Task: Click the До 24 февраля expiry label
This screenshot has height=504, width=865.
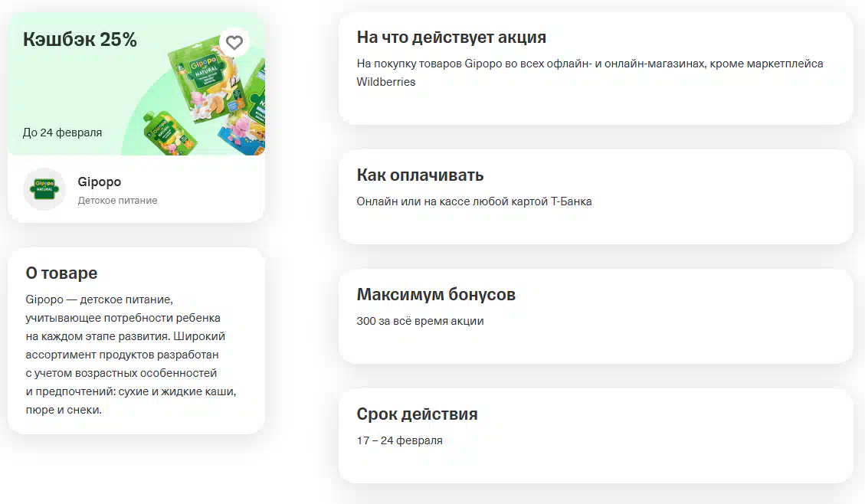Action: [x=62, y=133]
